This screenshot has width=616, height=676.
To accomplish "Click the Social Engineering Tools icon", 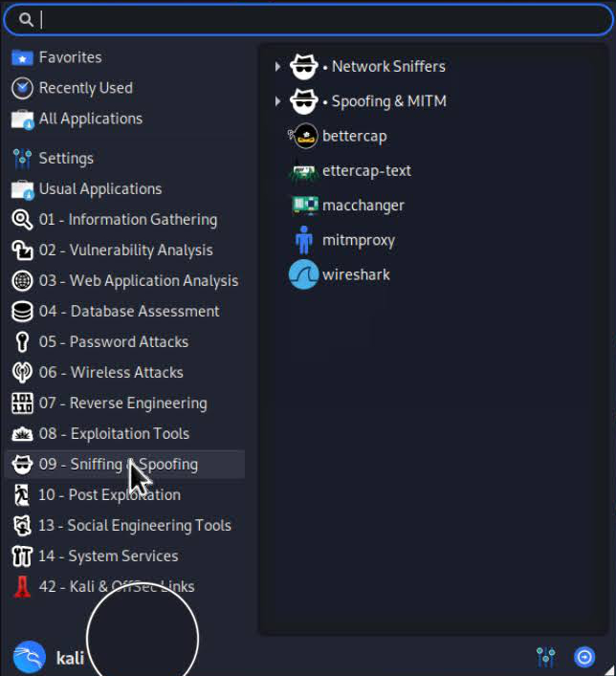I will (22, 526).
